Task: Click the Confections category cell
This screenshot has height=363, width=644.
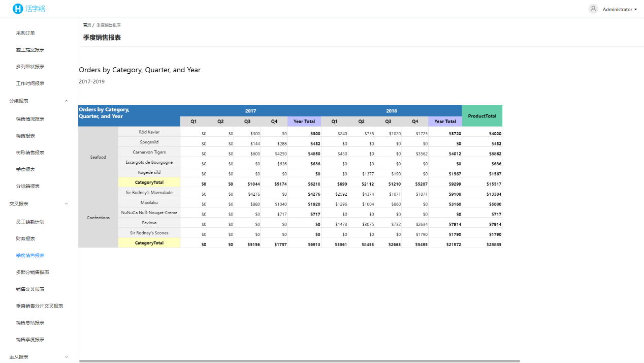Action: [x=99, y=218]
